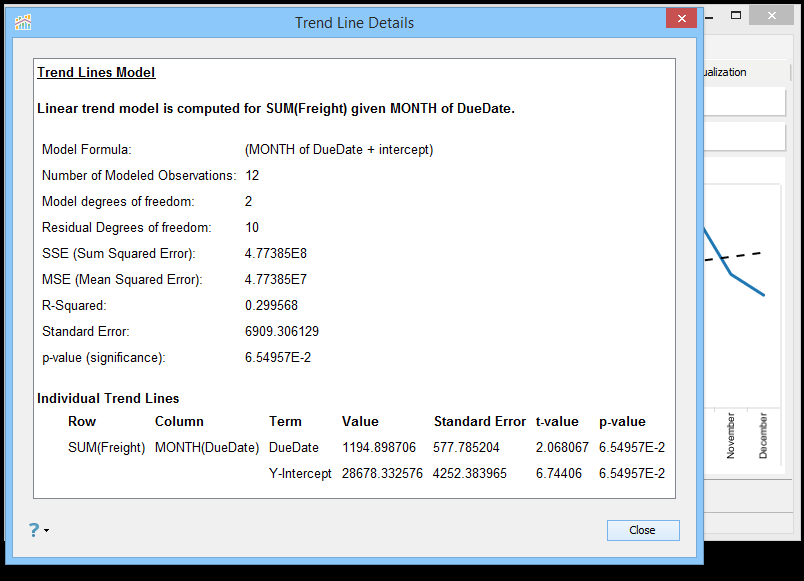The height and width of the screenshot is (581, 804).
Task: Click the DueDate term label
Action: 294,448
